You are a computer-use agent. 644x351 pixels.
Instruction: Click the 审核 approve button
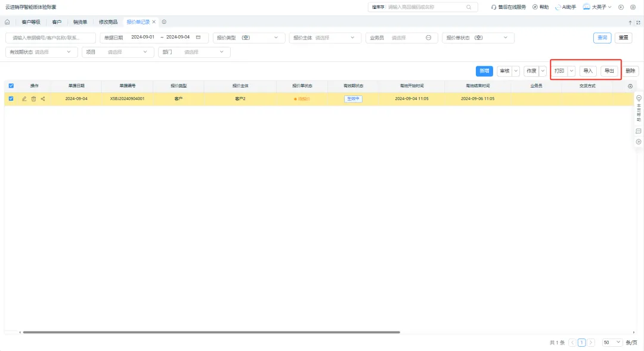pos(505,71)
